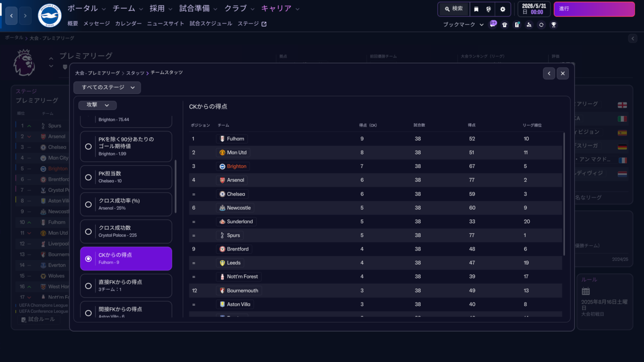Click the scouting search people icon
The height and width of the screenshot is (362, 644).
(529, 25)
